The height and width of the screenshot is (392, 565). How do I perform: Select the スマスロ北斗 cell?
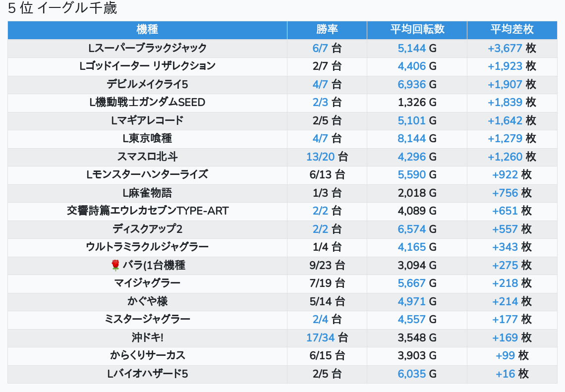147,157
